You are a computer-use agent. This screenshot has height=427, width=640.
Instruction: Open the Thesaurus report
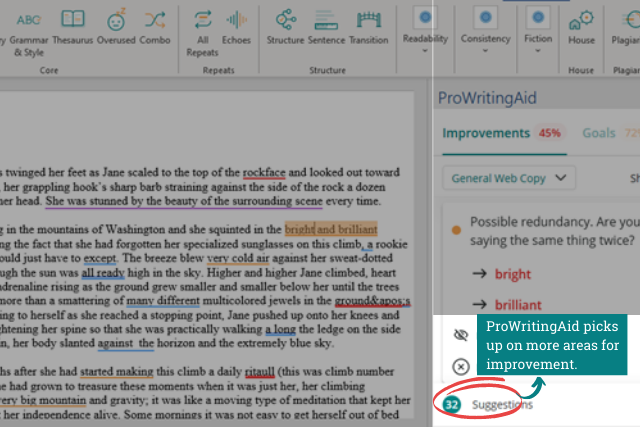click(73, 27)
